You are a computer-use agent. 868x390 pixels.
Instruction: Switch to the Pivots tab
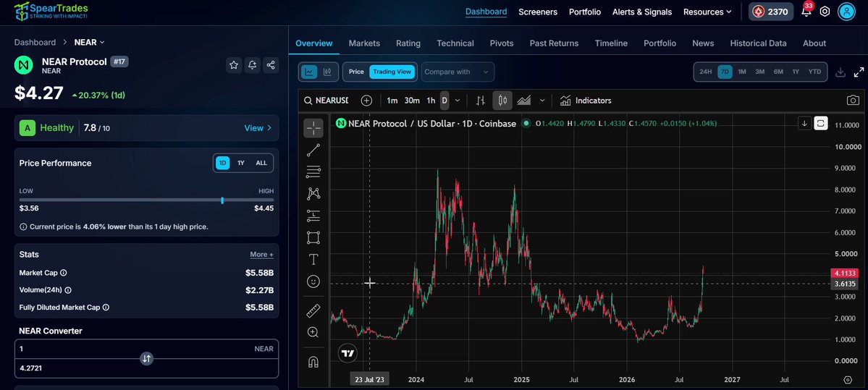(x=502, y=43)
